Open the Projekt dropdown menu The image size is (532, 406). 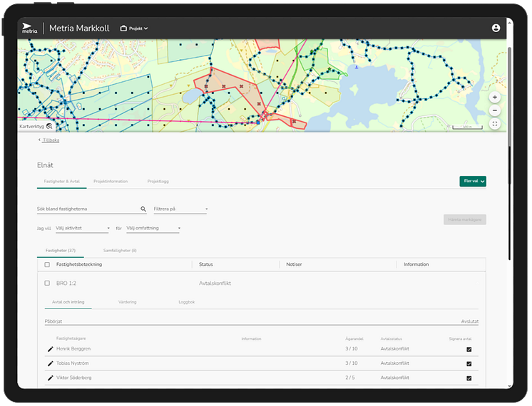coord(134,28)
